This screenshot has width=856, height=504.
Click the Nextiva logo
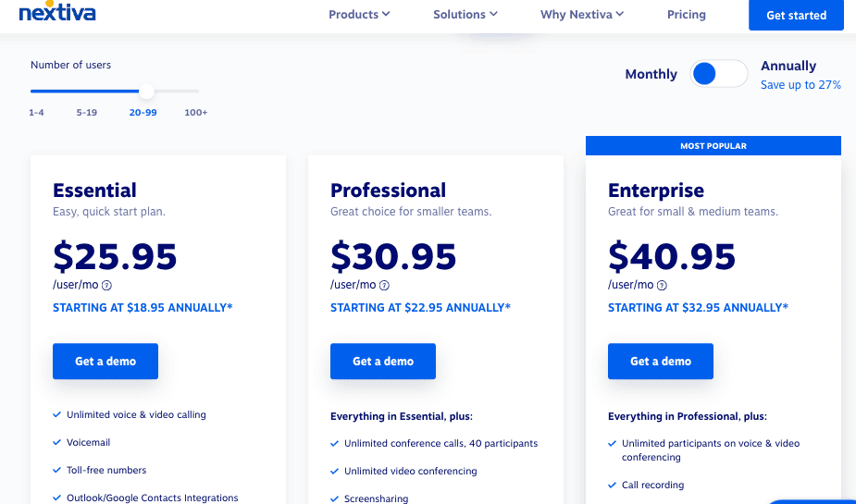[56, 13]
